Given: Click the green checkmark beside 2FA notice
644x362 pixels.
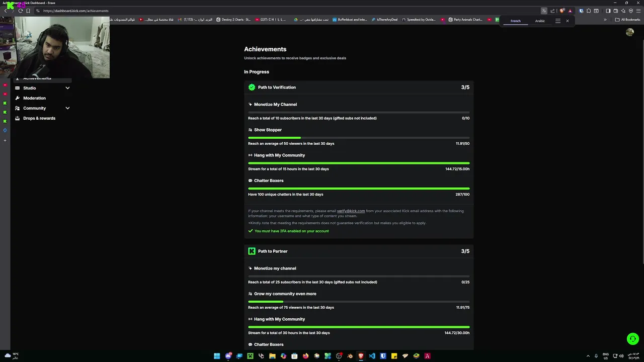Looking at the screenshot, I should click(250, 231).
